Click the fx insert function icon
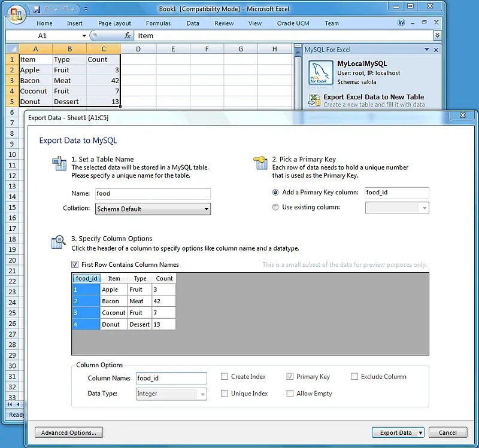 tap(128, 36)
